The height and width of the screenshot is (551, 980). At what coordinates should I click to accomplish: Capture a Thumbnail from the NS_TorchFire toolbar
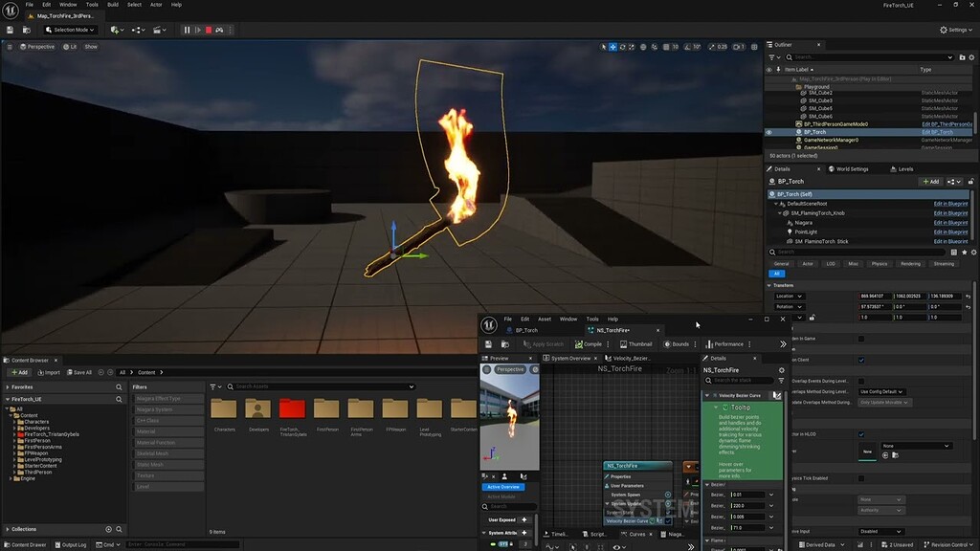click(x=639, y=344)
